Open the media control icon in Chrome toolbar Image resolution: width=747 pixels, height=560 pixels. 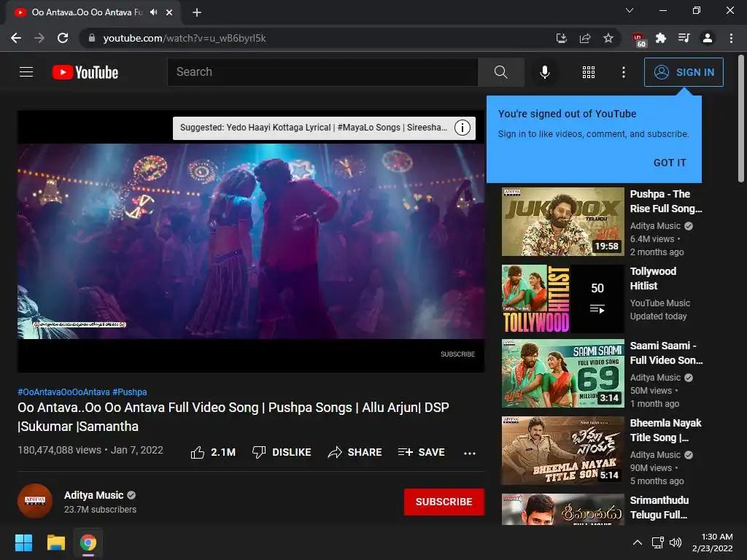click(684, 38)
